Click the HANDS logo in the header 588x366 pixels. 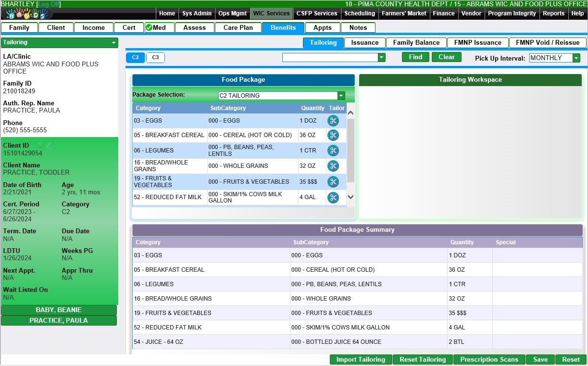(x=26, y=14)
